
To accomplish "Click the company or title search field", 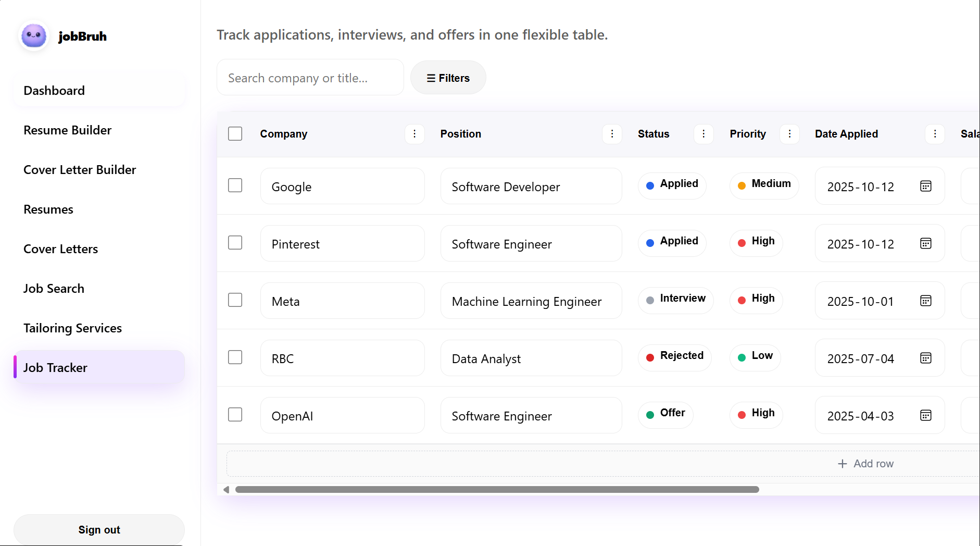I will (x=310, y=77).
